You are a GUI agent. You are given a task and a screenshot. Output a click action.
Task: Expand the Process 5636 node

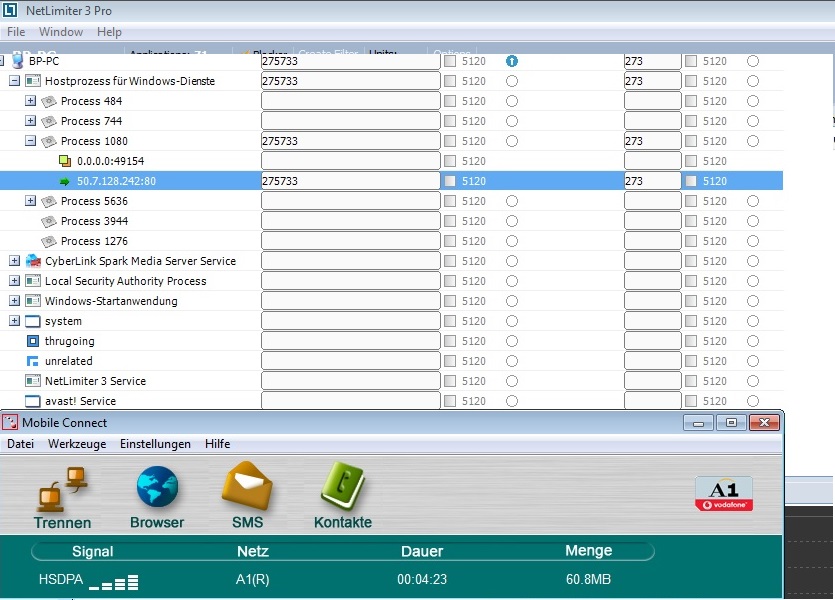pos(30,201)
